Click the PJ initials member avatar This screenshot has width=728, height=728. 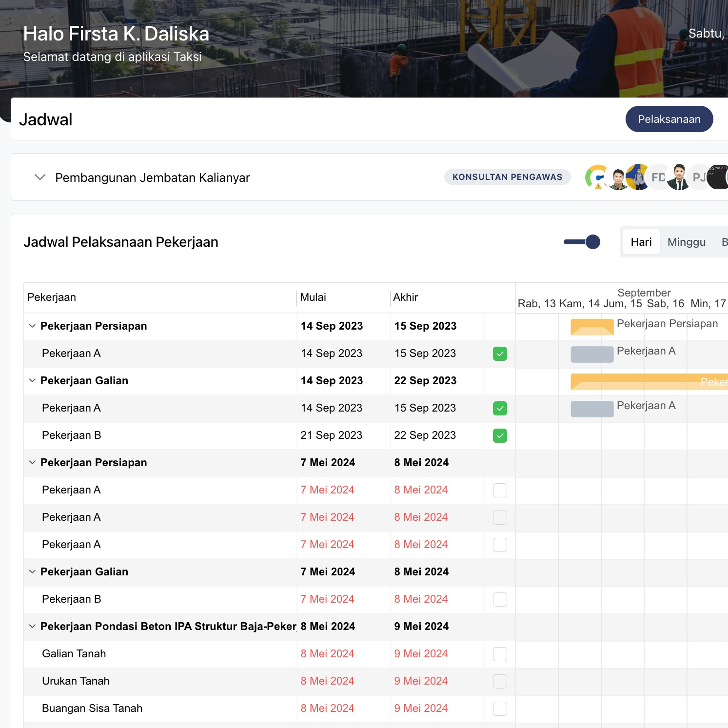[x=698, y=177]
